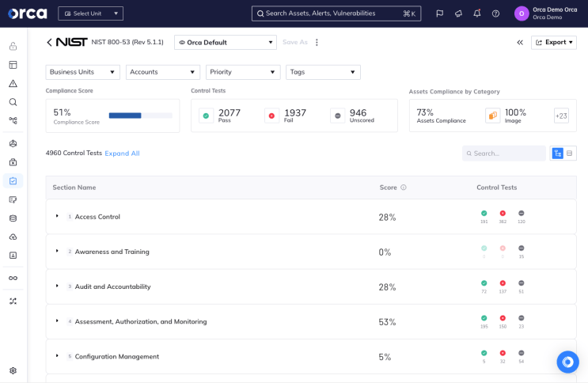Click the back arrow beside NIST logo

click(49, 42)
